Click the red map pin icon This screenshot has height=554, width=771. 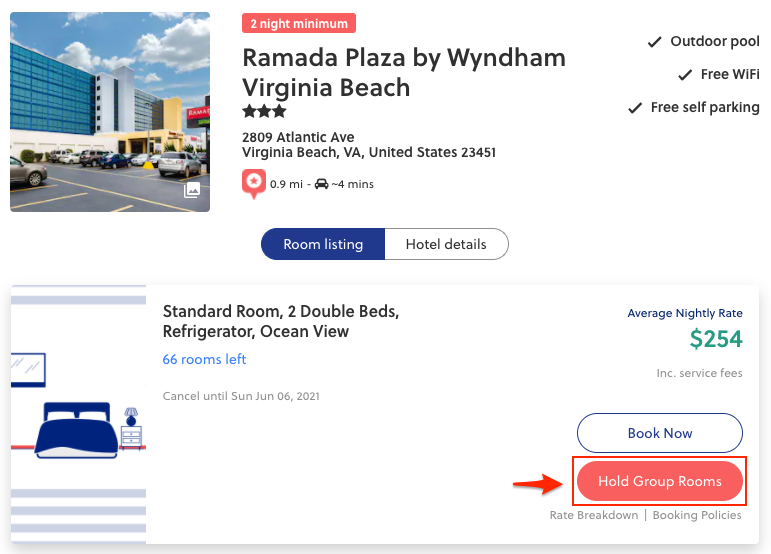point(254,183)
